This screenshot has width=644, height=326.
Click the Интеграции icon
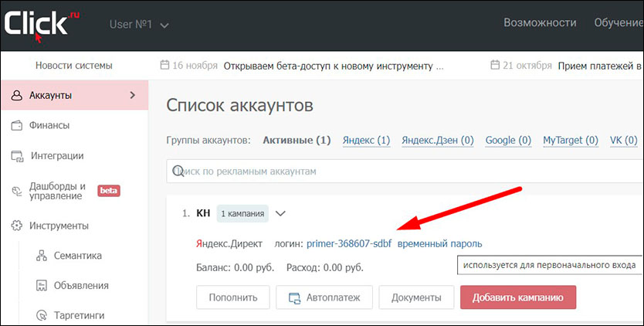pyautogui.click(x=17, y=156)
